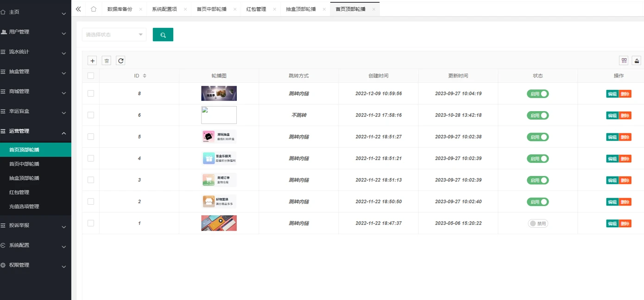Enable the status switch for ID 1
This screenshot has height=300, width=644.
point(537,224)
